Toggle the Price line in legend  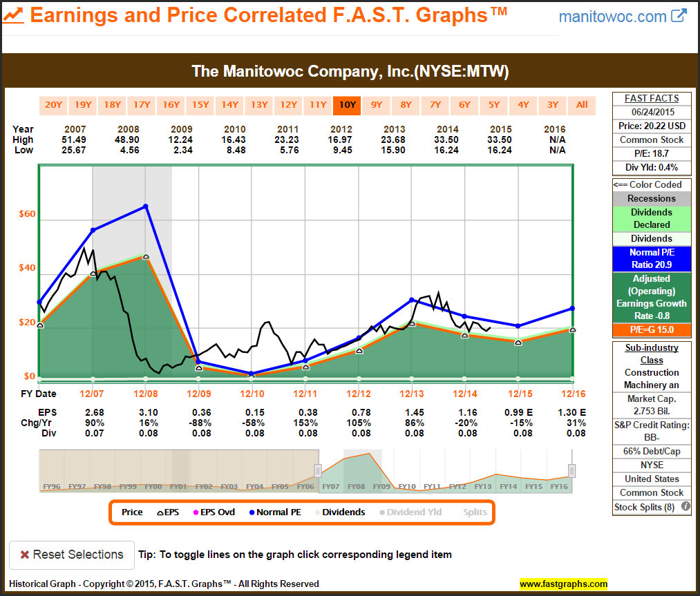tap(132, 512)
